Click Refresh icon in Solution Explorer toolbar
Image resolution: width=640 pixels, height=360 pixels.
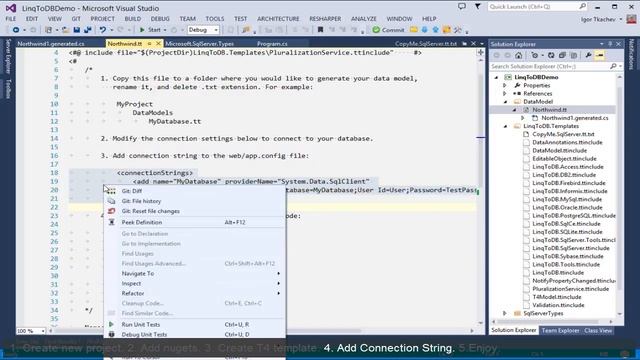(551, 56)
